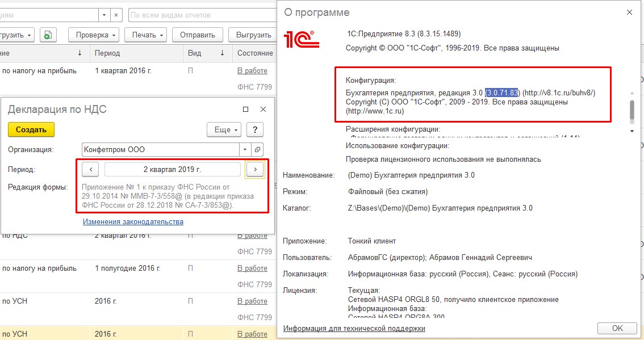Screen dimensions: 644x340
Task: Open the filter combo box dropdown arrow
Action: 104,15
